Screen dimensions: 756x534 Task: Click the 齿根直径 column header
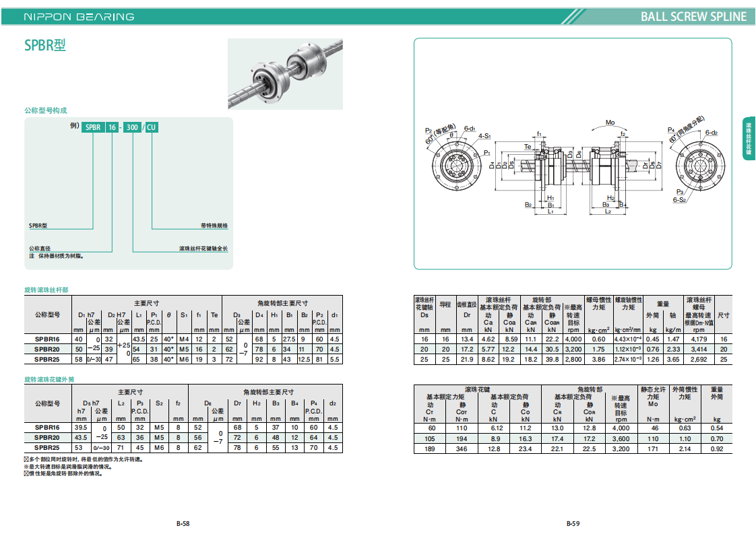point(467,304)
